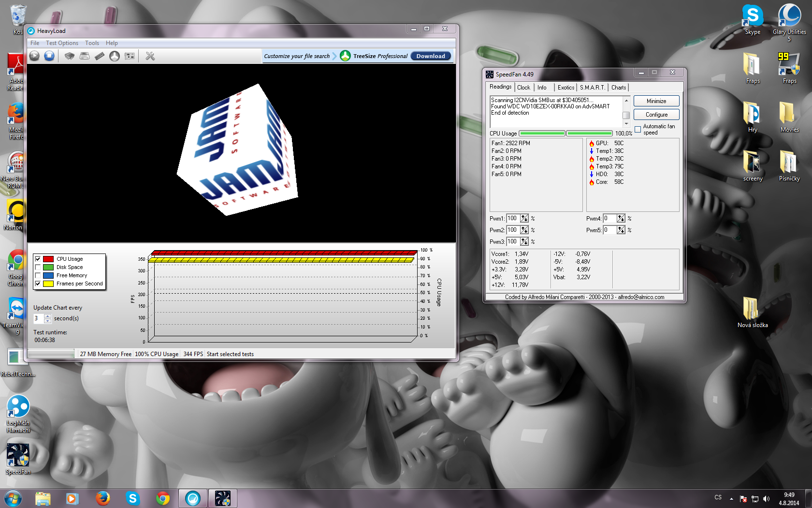
Task: Select the SpeedFan desktop shortcut
Action: (x=18, y=459)
